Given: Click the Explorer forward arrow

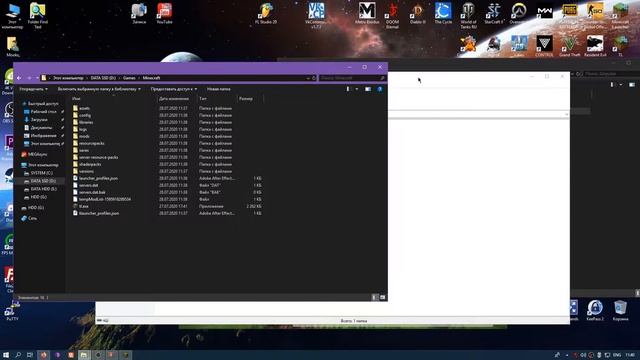Looking at the screenshot, I should pos(29,78).
